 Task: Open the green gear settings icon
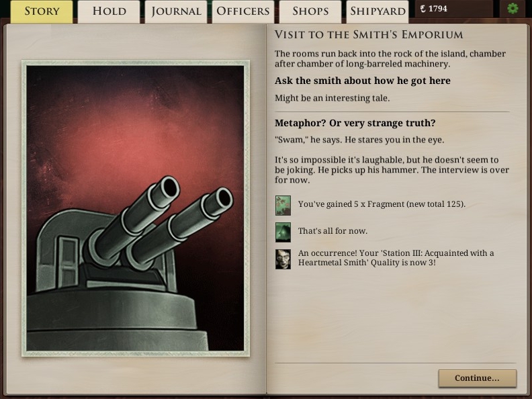[x=513, y=9]
